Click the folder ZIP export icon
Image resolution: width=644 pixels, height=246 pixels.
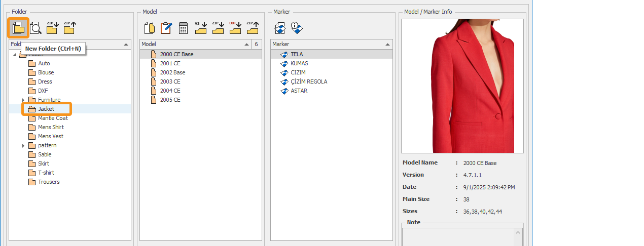point(69,28)
